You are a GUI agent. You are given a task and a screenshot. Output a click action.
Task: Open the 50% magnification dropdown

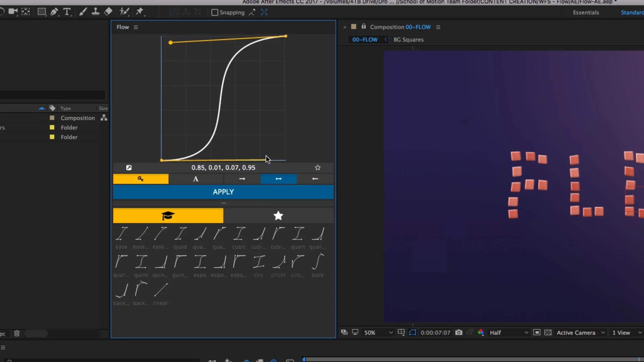coord(378,333)
